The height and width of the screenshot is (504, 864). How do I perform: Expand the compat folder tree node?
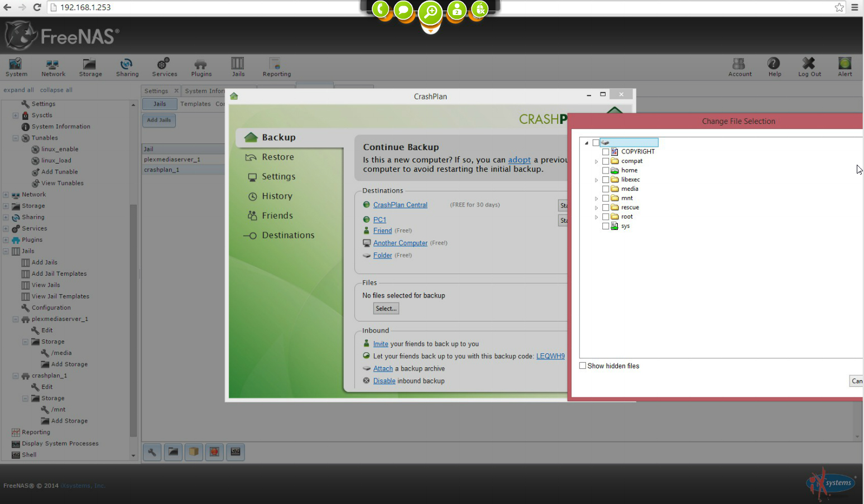tap(596, 161)
